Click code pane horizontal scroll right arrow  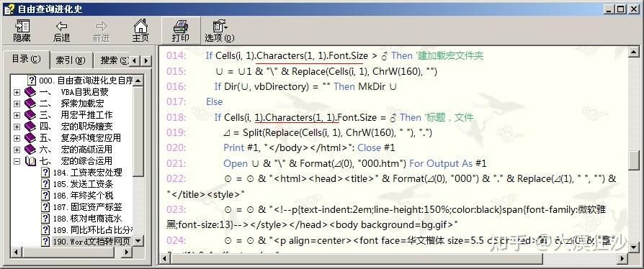pyautogui.click(x=623, y=259)
